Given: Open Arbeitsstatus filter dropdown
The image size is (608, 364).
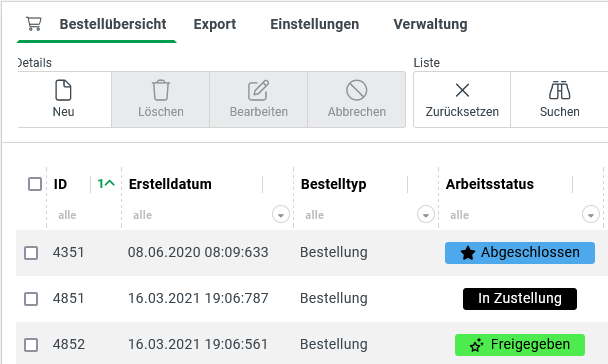Looking at the screenshot, I should (591, 214).
